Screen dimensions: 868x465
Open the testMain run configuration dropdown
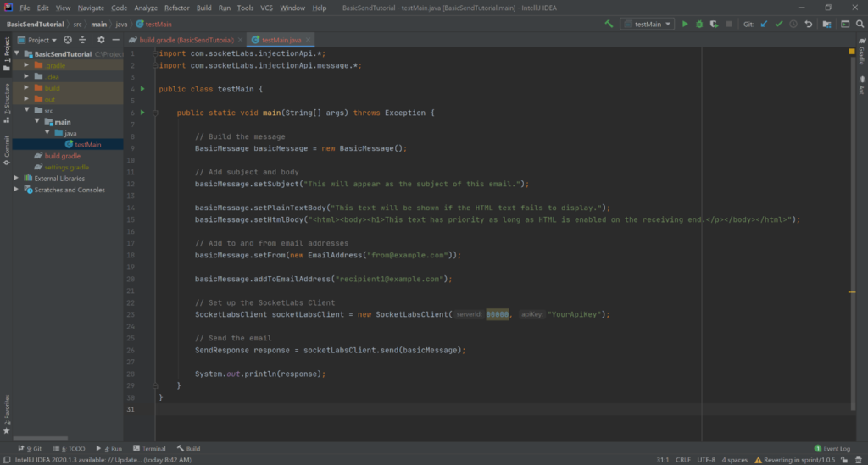(647, 25)
